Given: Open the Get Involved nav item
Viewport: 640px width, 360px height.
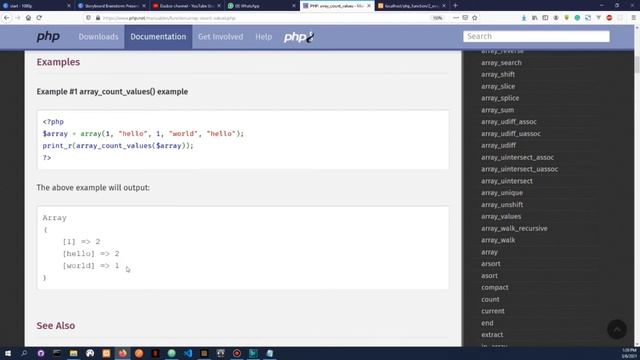Looking at the screenshot, I should pyautogui.click(x=220, y=37).
